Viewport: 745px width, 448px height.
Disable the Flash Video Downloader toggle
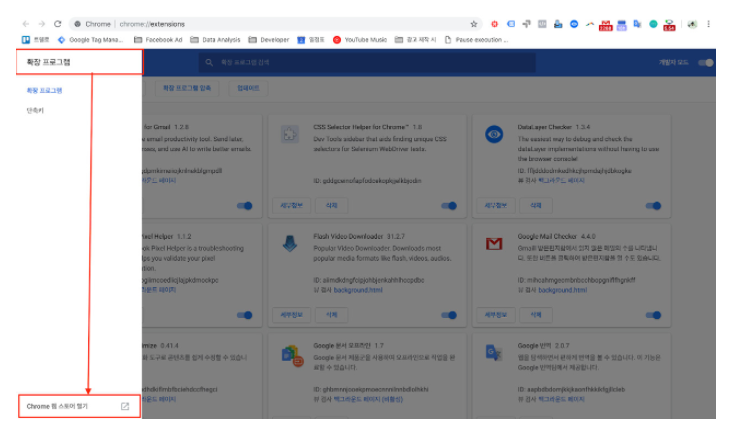[x=449, y=315]
